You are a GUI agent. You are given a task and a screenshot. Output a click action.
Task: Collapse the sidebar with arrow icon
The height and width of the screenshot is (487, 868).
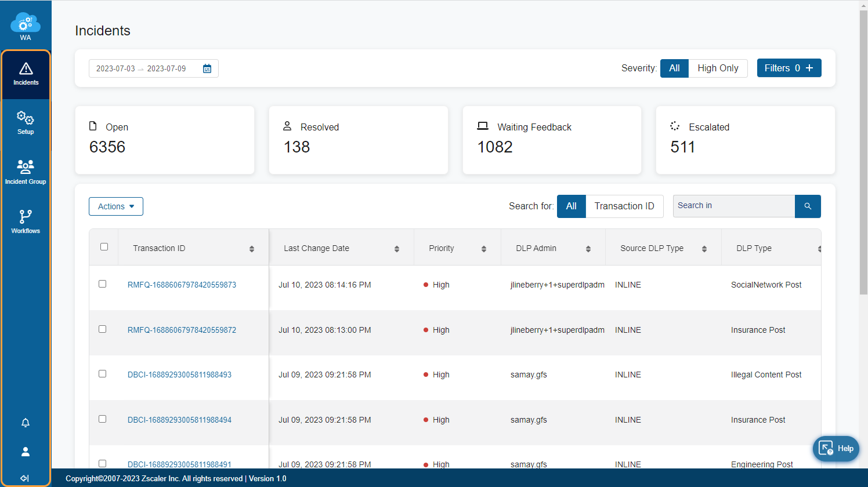[25, 478]
